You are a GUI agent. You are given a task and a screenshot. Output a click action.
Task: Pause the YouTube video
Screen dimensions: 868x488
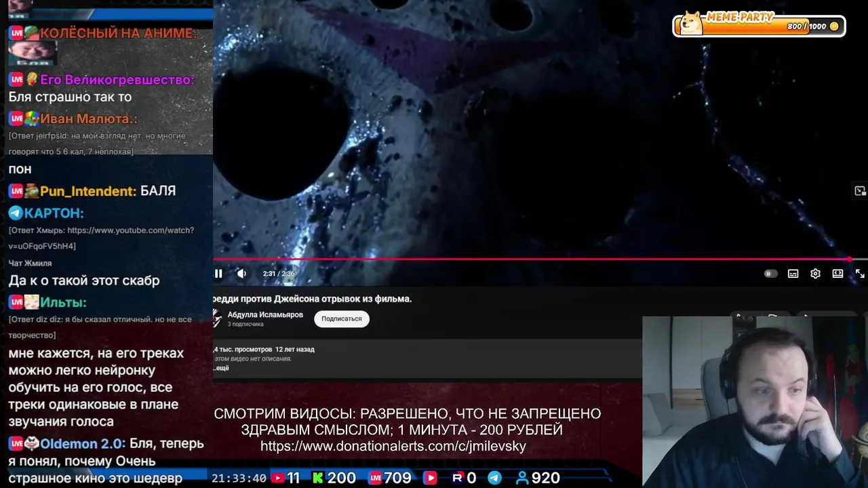[218, 274]
